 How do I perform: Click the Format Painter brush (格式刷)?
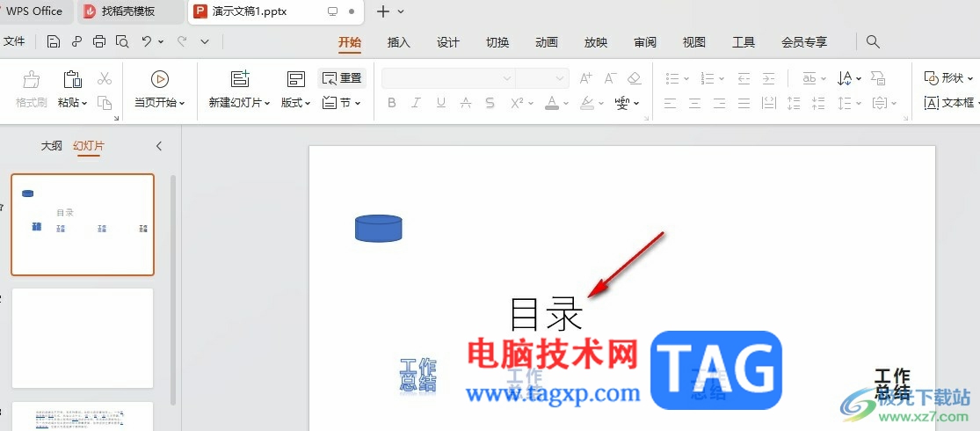[32, 79]
